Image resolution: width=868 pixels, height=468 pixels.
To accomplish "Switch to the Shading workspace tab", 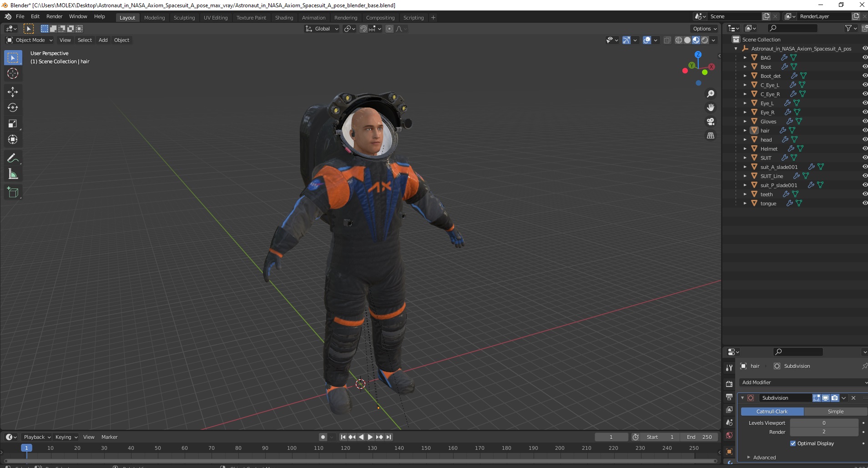I will pyautogui.click(x=284, y=18).
